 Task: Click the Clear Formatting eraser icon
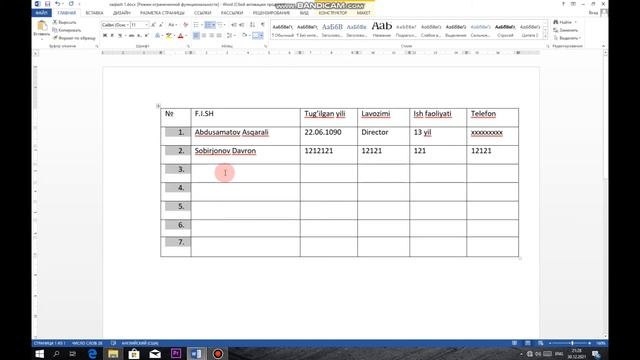point(186,25)
